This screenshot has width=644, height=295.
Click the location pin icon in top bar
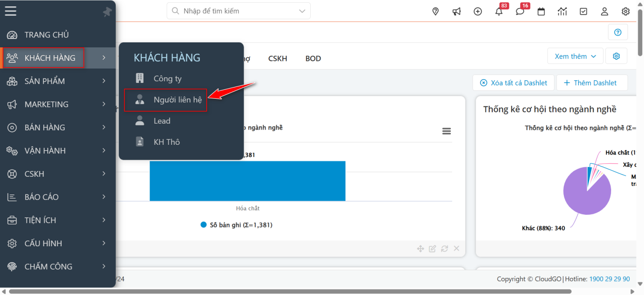pyautogui.click(x=435, y=11)
